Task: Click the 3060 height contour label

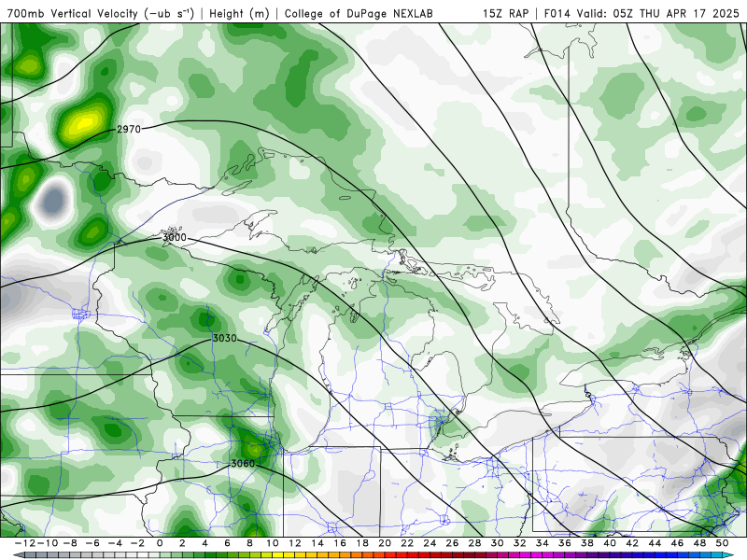Action: coord(243,463)
